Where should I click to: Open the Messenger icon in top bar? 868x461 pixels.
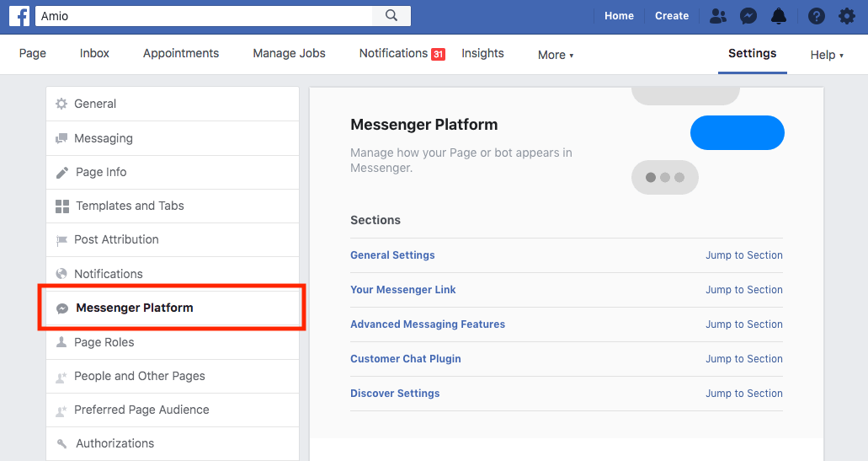click(x=748, y=16)
